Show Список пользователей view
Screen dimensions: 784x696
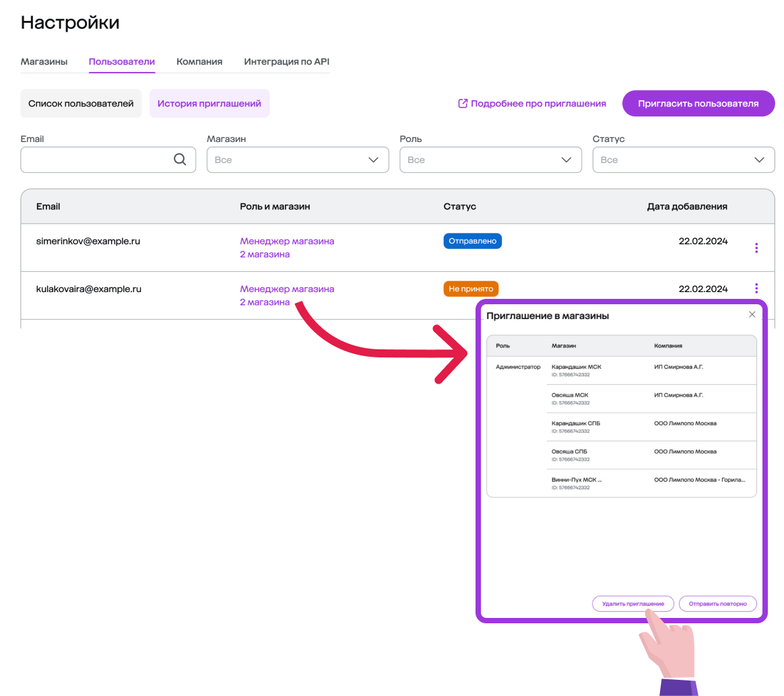(81, 104)
